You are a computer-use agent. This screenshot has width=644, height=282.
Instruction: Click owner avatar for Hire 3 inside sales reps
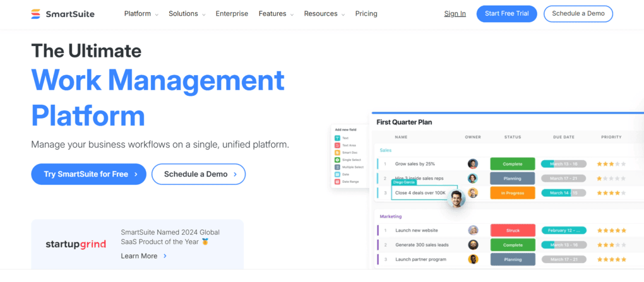click(473, 178)
